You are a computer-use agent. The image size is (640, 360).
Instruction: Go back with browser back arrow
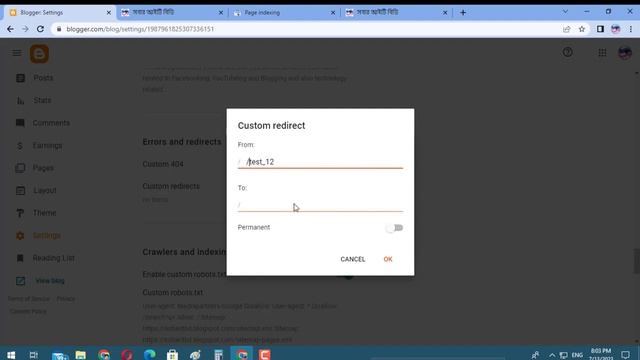click(10, 29)
